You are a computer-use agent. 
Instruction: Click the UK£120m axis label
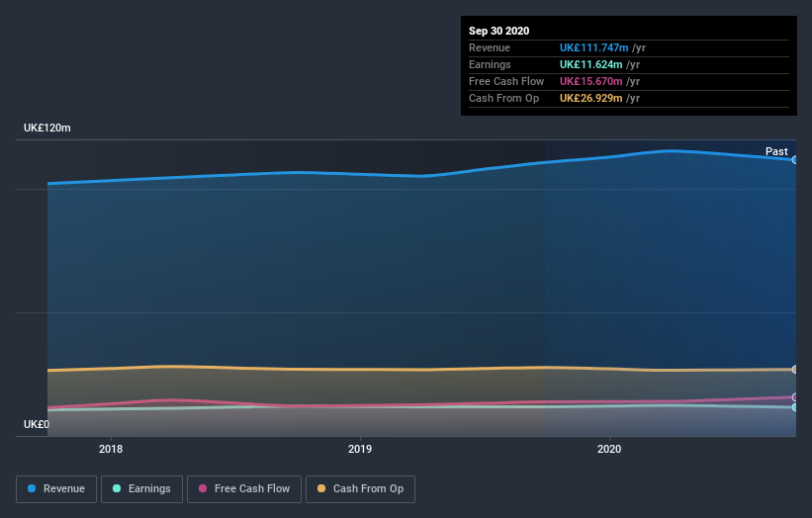coord(47,128)
